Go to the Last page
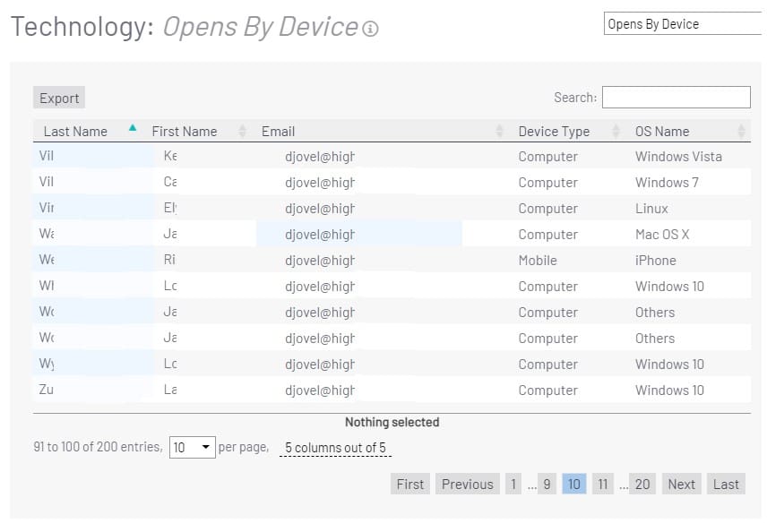Viewport: 767px width, 532px height. coord(726,485)
